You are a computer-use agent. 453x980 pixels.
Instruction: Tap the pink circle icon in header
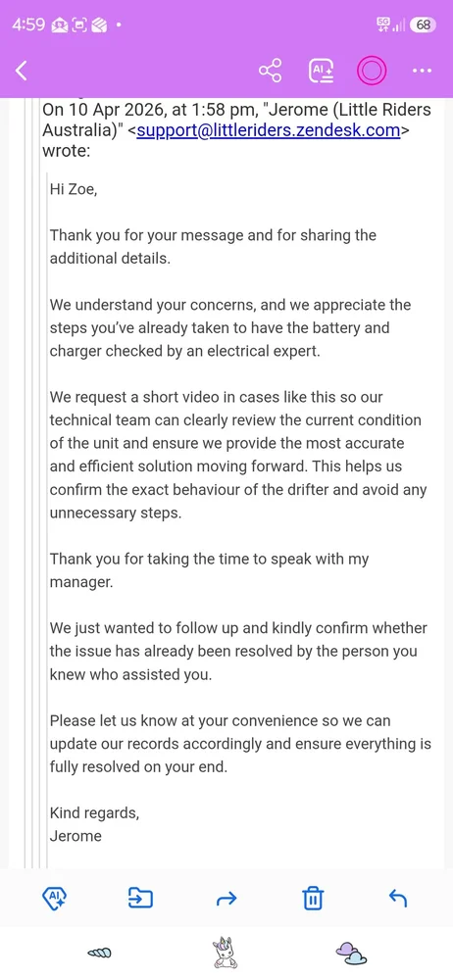pos(372,72)
